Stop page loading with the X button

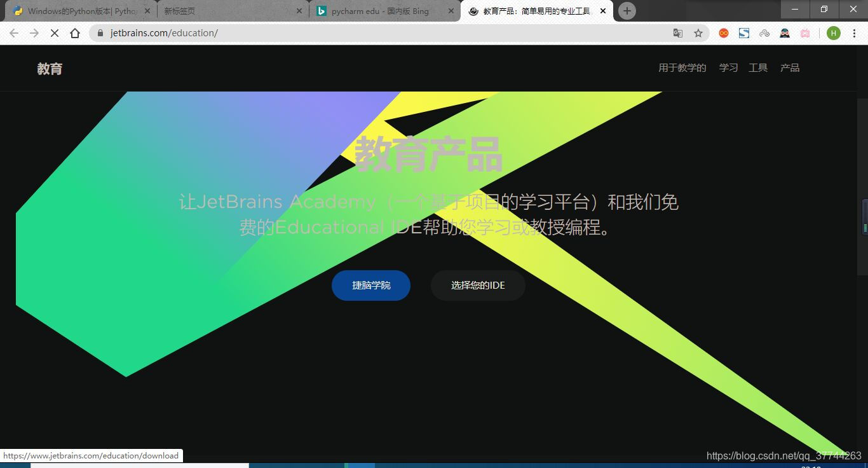coord(55,33)
